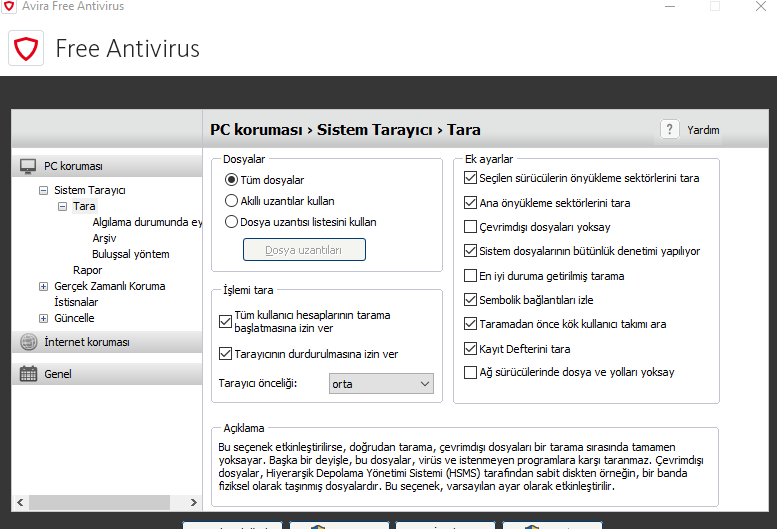This screenshot has width=777, height=529.
Task: Minimize the Avira window
Action: [669, 6]
